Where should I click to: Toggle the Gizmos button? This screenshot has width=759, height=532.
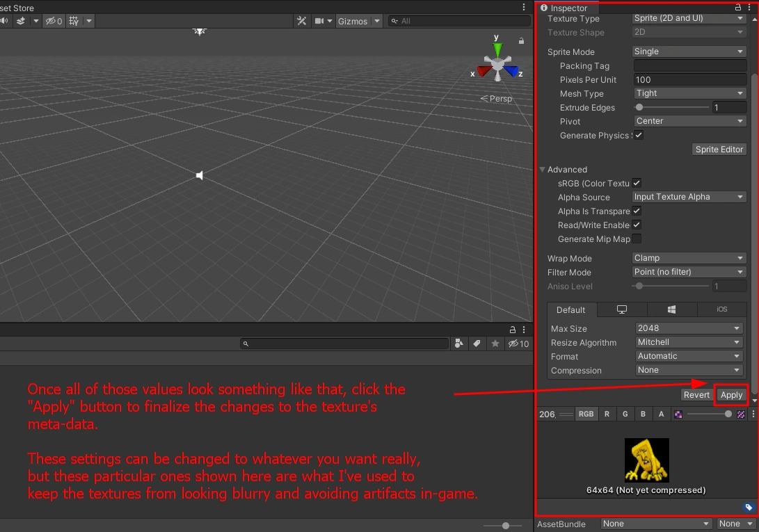pyautogui.click(x=353, y=22)
